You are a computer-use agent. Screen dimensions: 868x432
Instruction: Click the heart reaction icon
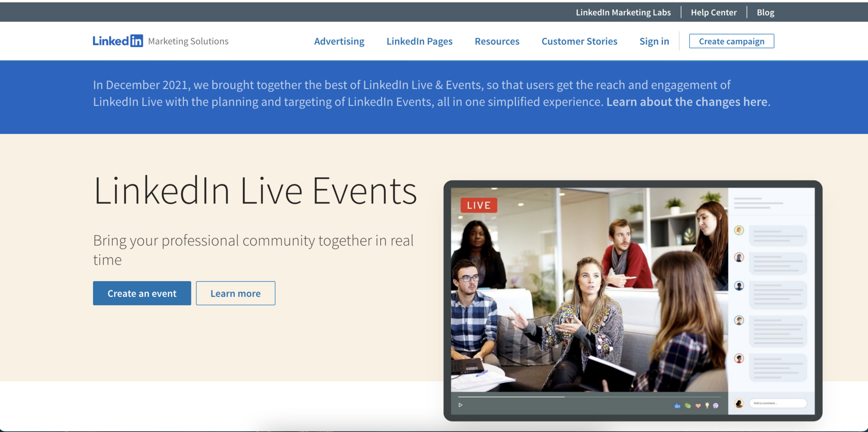pos(698,406)
